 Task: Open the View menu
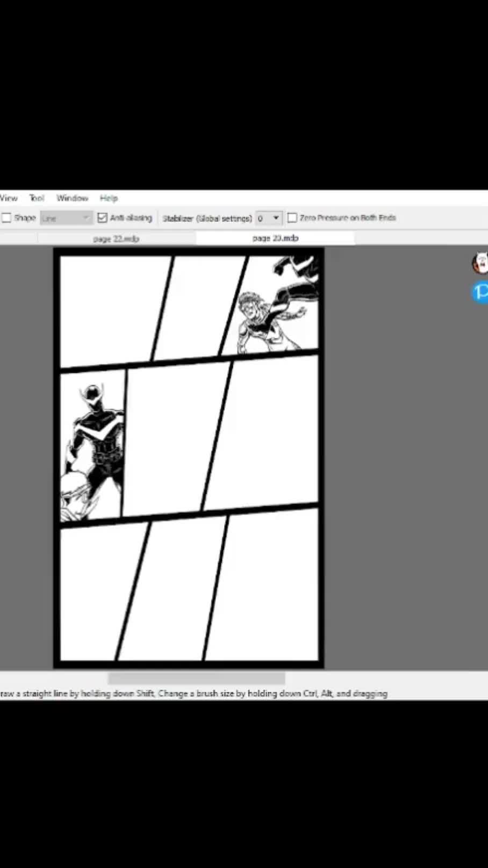coord(9,198)
